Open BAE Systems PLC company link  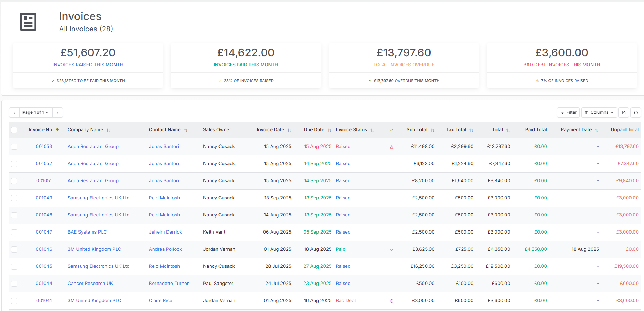pyautogui.click(x=87, y=232)
